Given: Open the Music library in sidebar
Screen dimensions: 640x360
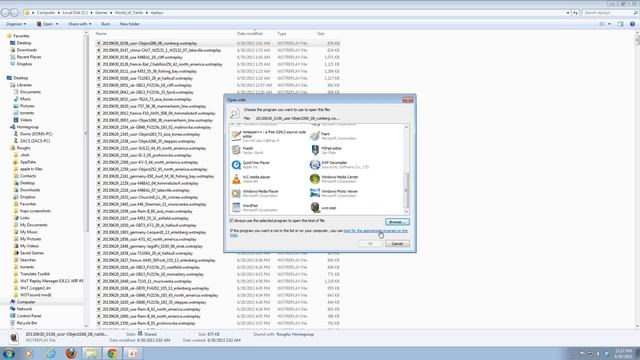Looking at the screenshot, I should point(25,99).
